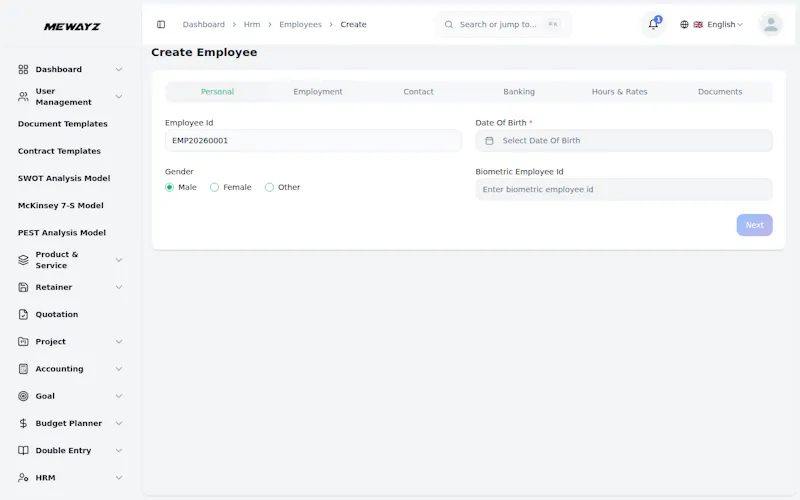Click the Project icon in sidebar
The height and width of the screenshot is (500, 800).
[x=23, y=341]
